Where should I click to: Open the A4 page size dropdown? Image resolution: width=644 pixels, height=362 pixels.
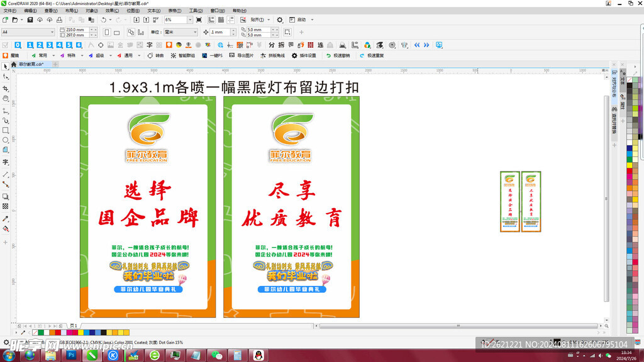(x=52, y=32)
